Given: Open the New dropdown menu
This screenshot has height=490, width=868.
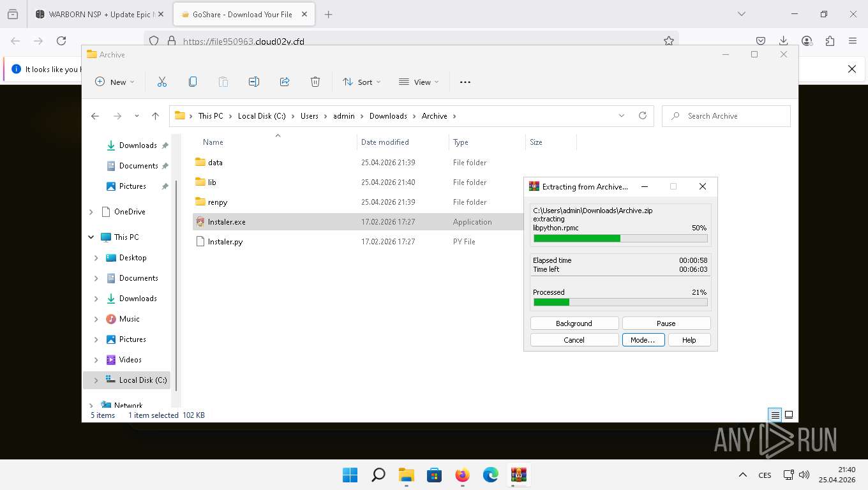Looking at the screenshot, I should pos(115,82).
